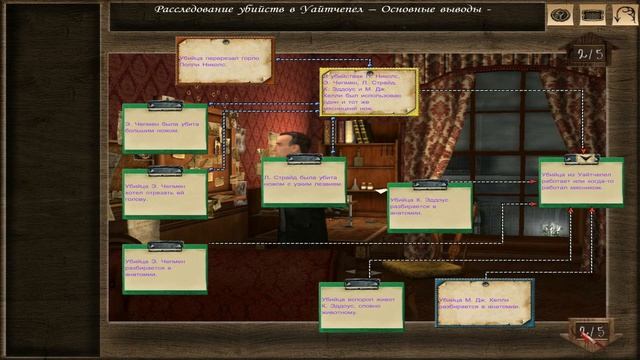Cycle the clip on 'Л. Страйд была убита' card

(x=304, y=159)
